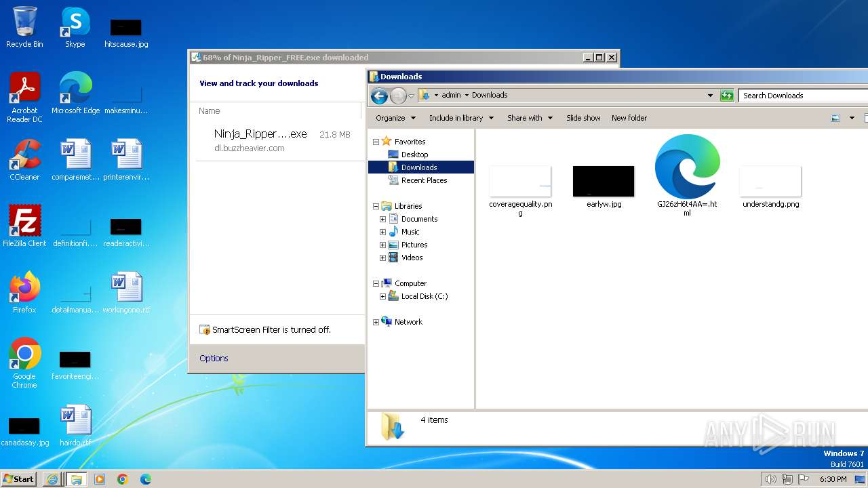Viewport: 868px width, 488px height.
Task: Open Share with dropdown menu
Action: click(x=530, y=118)
